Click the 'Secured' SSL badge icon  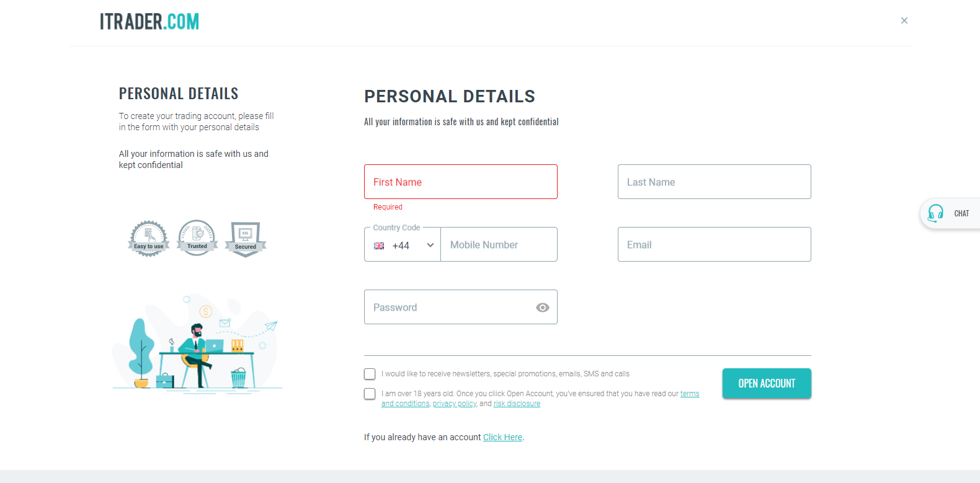coord(245,237)
